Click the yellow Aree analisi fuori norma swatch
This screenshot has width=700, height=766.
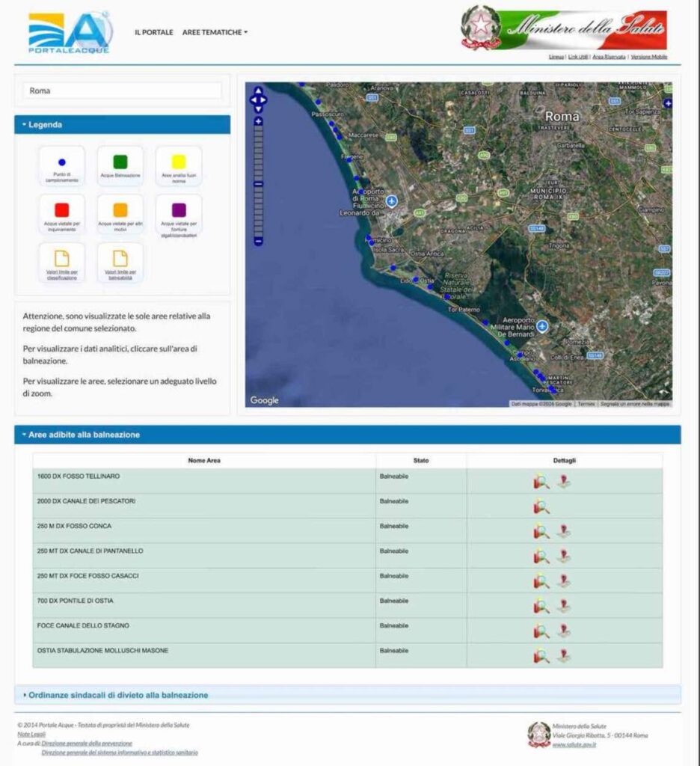[x=179, y=162]
